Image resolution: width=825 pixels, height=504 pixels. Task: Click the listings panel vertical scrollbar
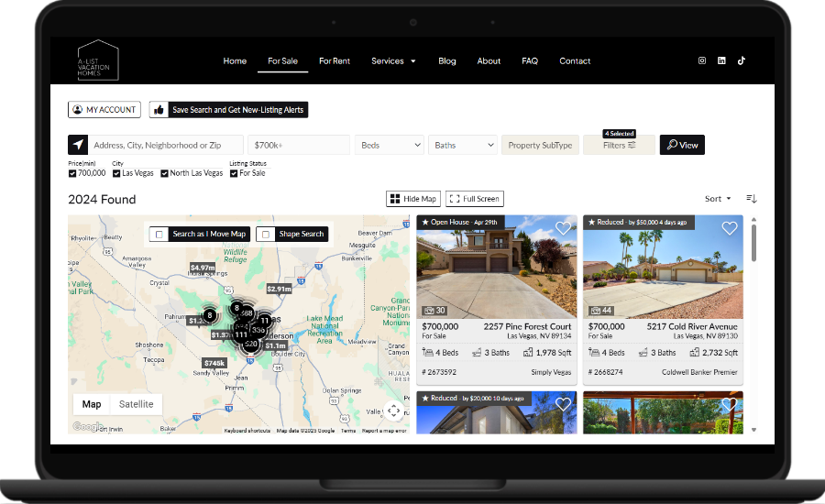tap(753, 243)
